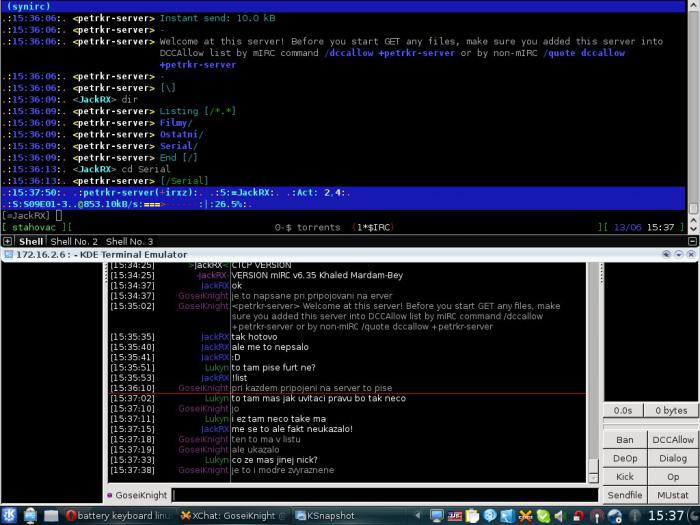Click the grey power icon beside the clock
The image size is (700, 525).
click(x=634, y=516)
